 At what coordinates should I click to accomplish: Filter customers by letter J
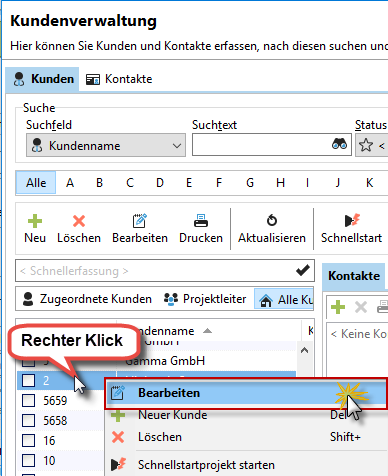point(338,183)
